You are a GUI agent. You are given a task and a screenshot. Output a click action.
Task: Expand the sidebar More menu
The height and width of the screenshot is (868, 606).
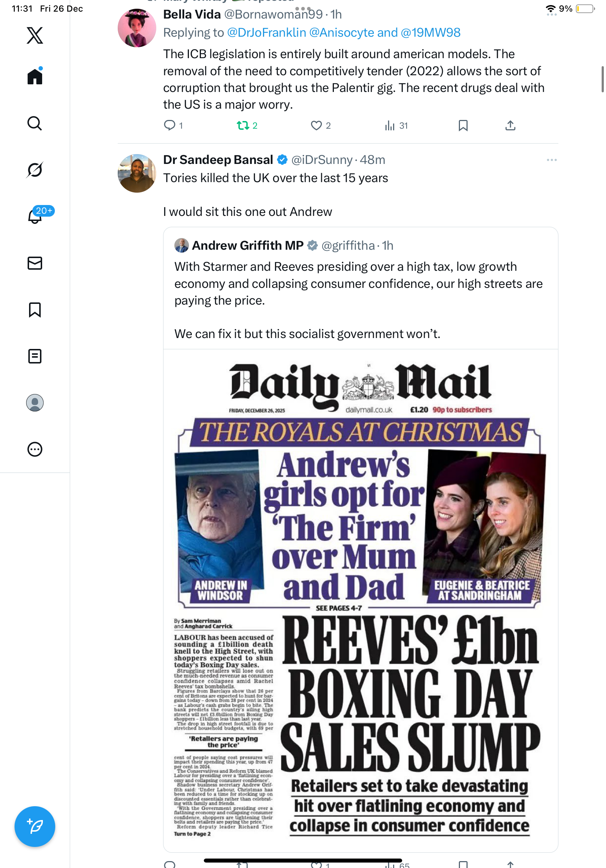click(x=35, y=449)
